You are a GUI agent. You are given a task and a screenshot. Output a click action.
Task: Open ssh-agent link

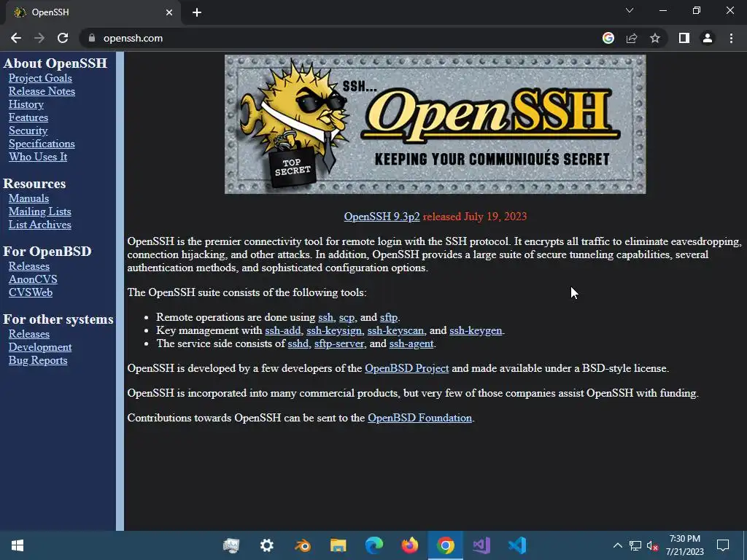point(411,344)
